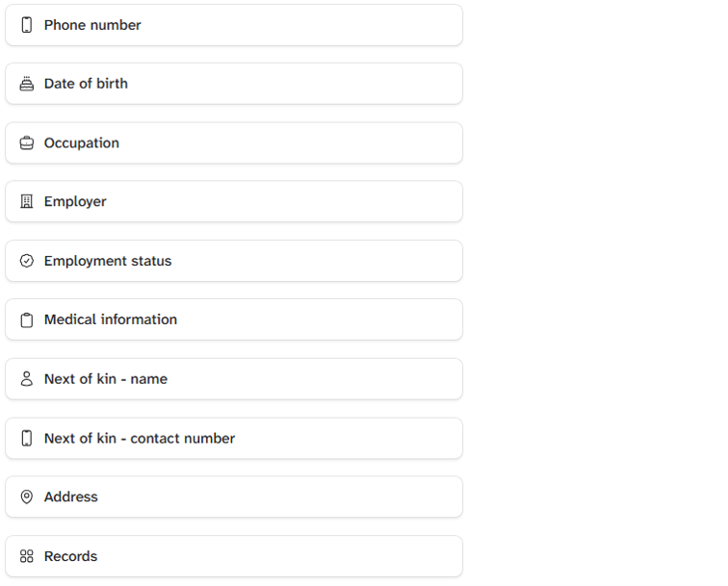Pick the Next of kin - name label
The image size is (728, 586).
[106, 378]
